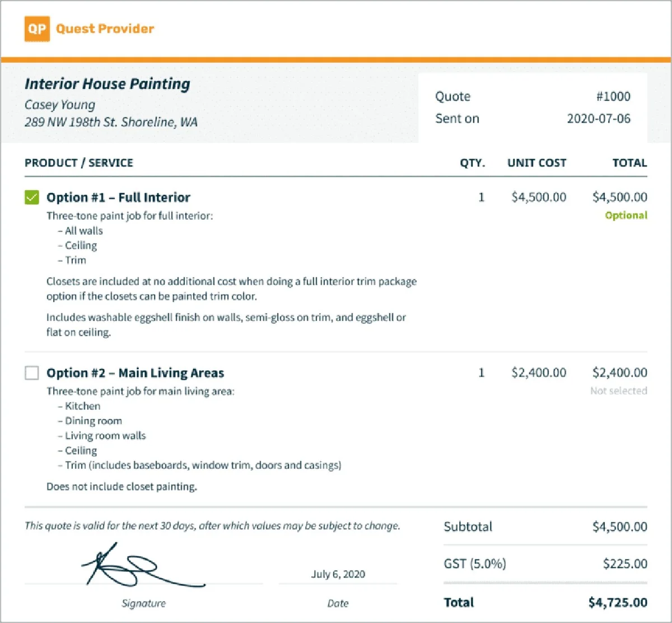The height and width of the screenshot is (623, 672).
Task: Click the Option #2 – Main Living Areas heading
Action: point(135,373)
